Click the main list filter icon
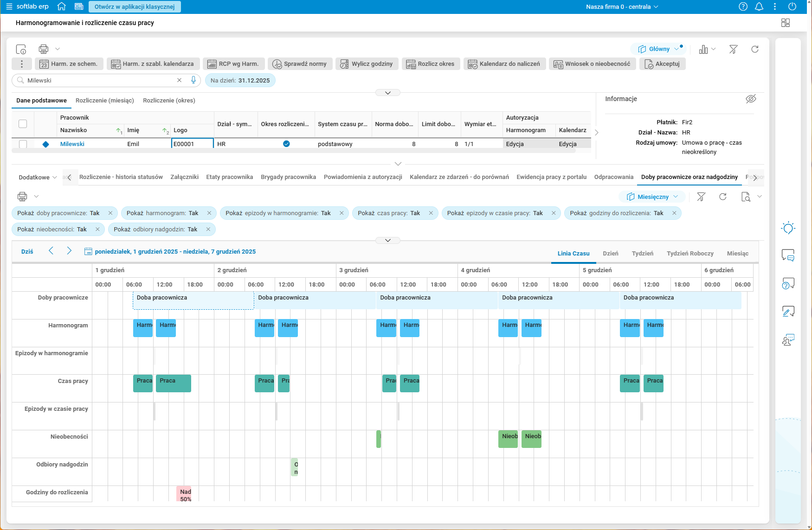 pyautogui.click(x=733, y=49)
